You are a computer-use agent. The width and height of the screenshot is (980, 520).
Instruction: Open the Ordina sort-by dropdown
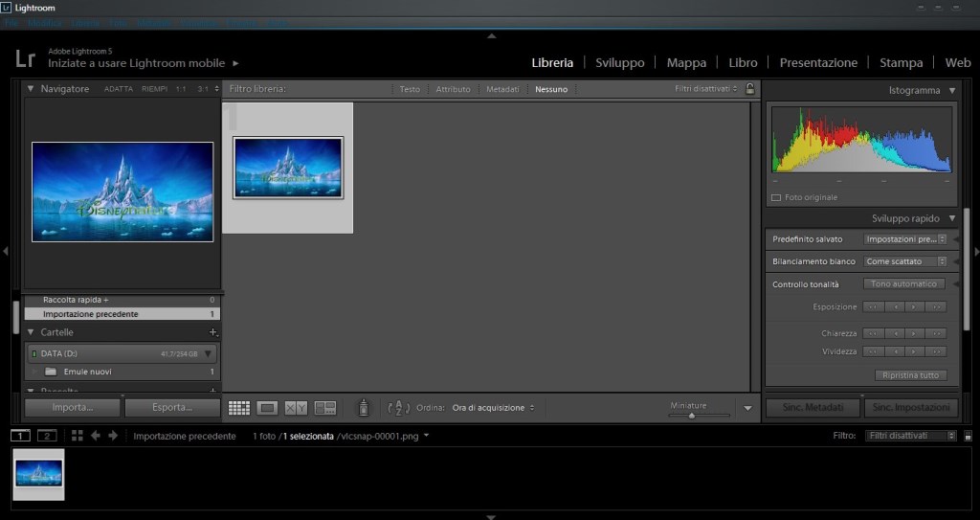(x=493, y=408)
